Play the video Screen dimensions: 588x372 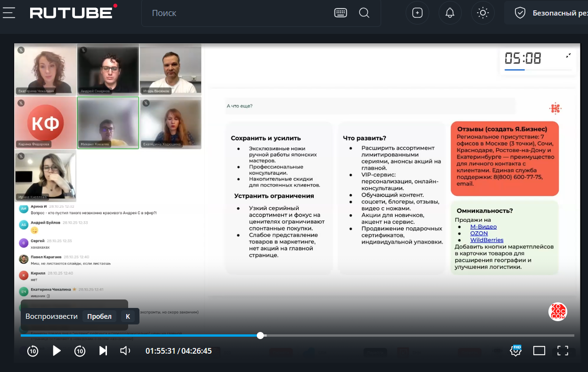click(57, 351)
